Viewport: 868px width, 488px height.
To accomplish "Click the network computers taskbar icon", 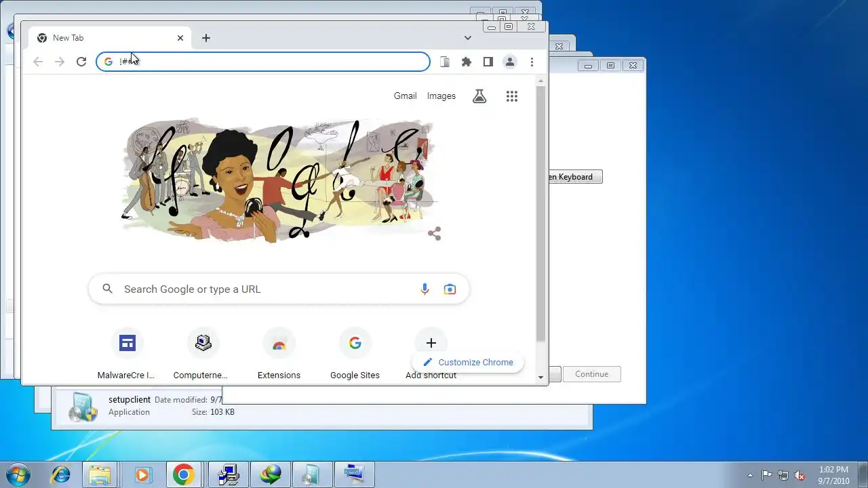I will click(x=228, y=474).
